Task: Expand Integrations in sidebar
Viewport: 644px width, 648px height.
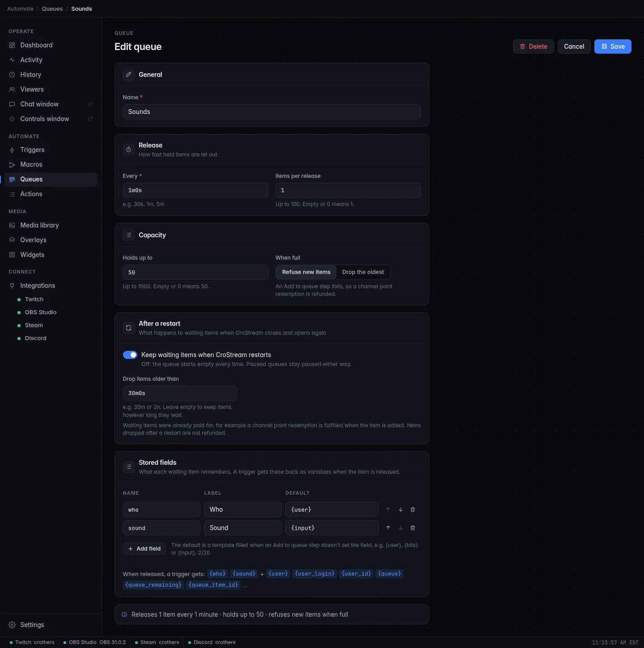Action: tap(51, 286)
